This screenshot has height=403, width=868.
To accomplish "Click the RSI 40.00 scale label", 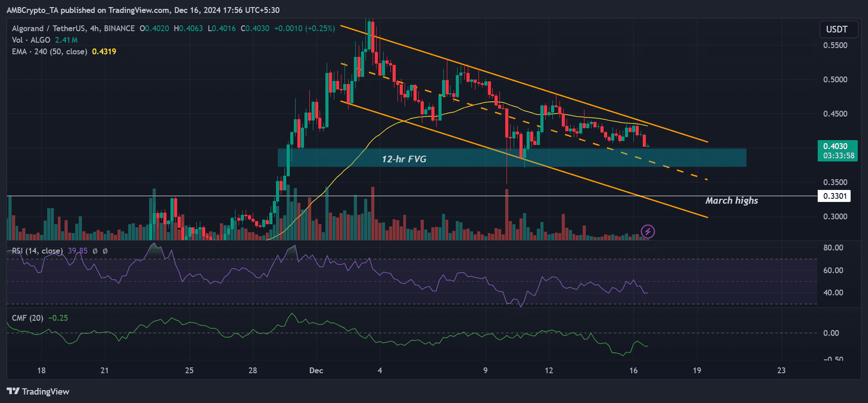I will pos(833,293).
